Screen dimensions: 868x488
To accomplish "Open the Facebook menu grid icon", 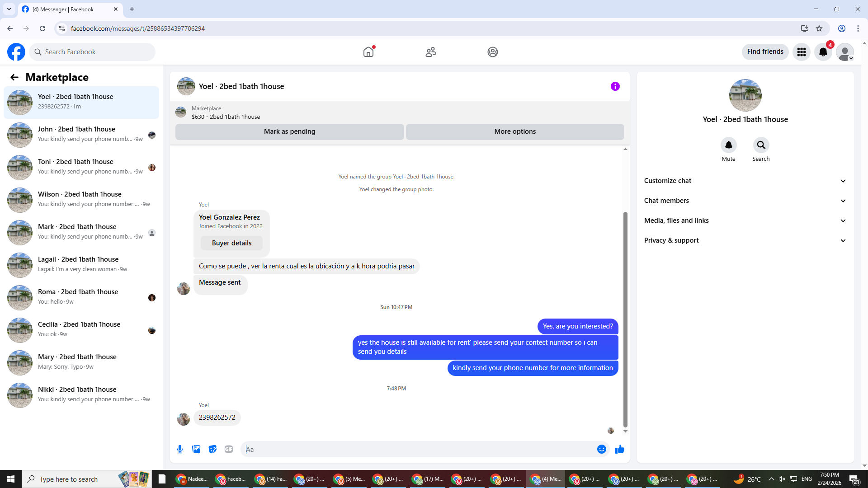I will tap(802, 52).
